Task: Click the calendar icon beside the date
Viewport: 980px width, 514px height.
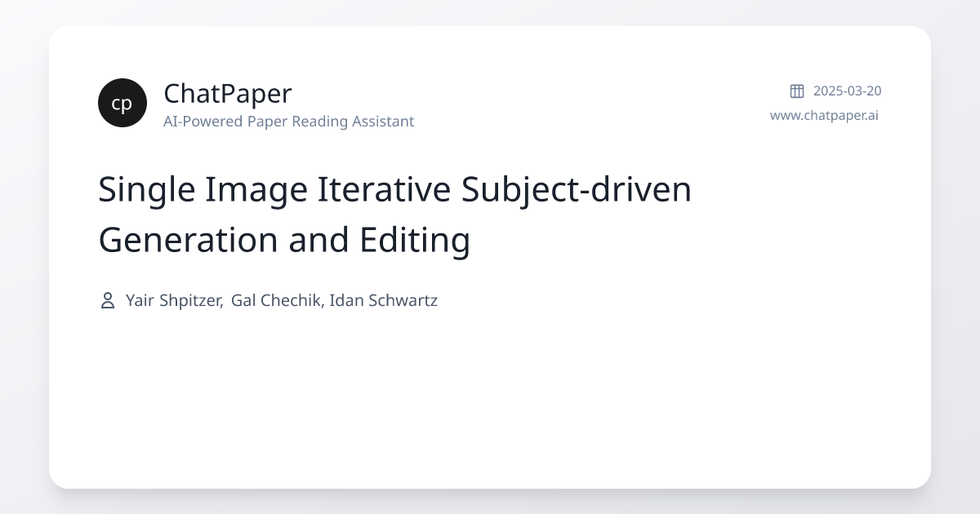Action: (797, 91)
